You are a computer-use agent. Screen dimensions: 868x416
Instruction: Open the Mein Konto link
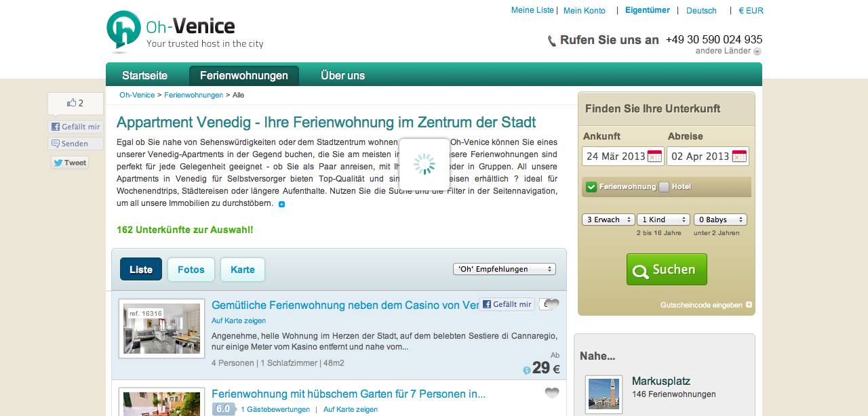tap(584, 10)
